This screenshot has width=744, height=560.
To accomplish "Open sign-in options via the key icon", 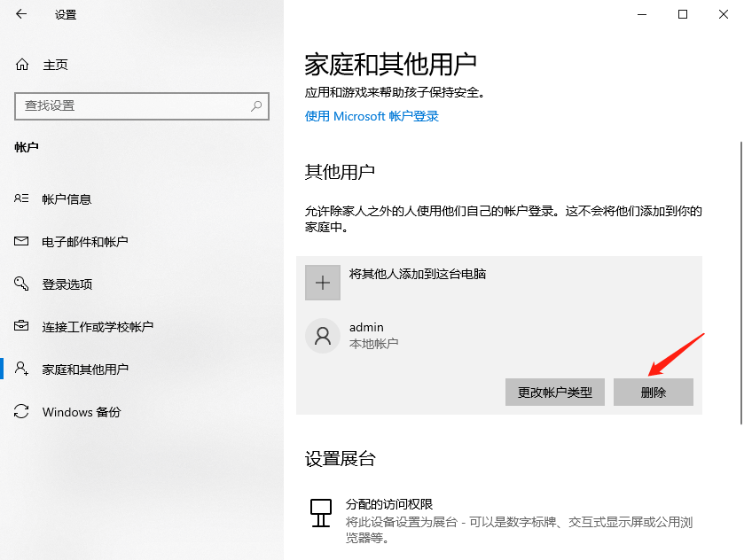I will point(20,284).
